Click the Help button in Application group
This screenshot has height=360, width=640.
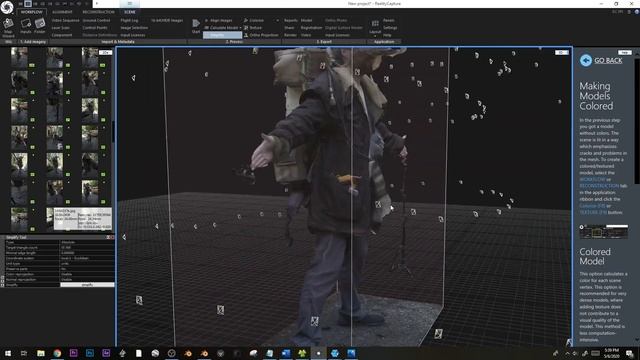coord(387,35)
